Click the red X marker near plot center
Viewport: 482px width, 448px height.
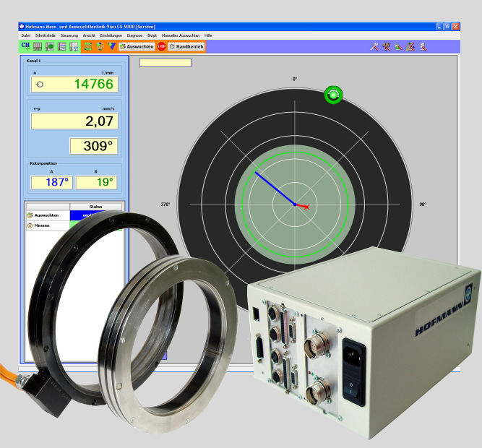[x=306, y=207]
